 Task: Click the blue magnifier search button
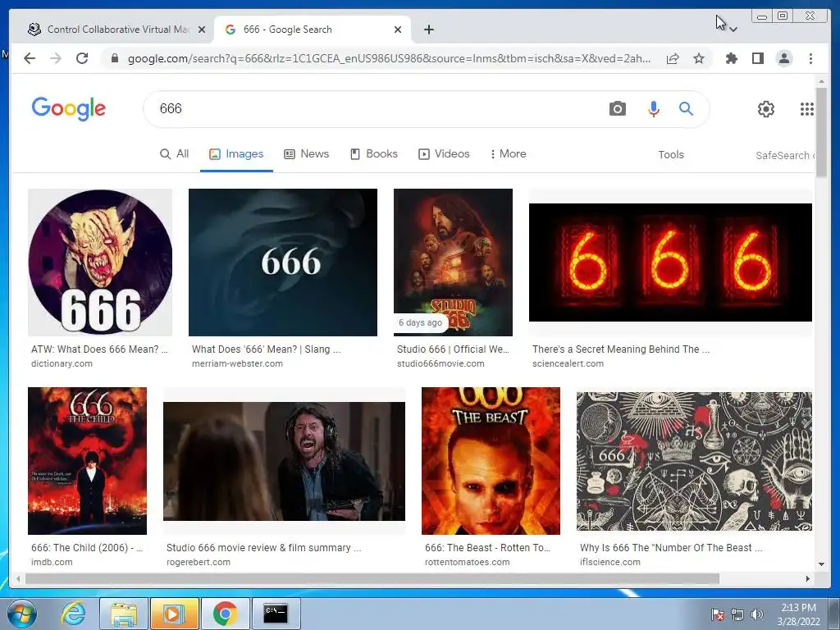(x=686, y=109)
